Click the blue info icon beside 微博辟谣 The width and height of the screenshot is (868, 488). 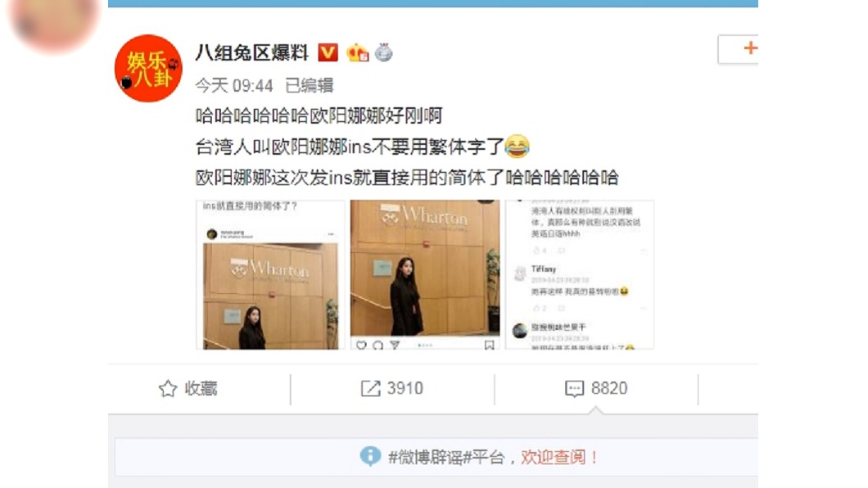tap(370, 456)
